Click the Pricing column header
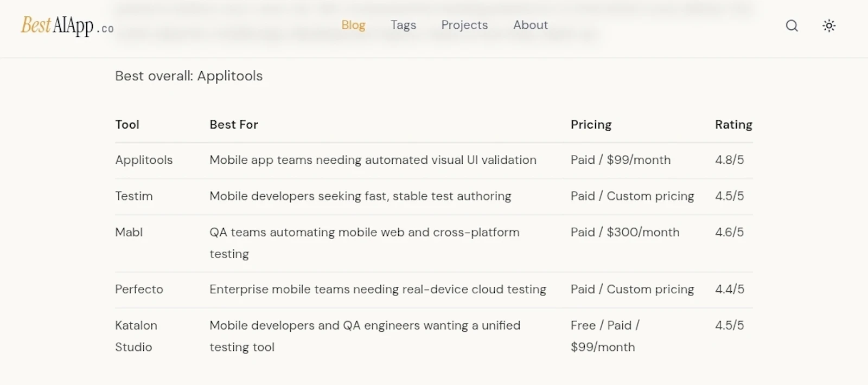This screenshot has height=385, width=868. click(591, 125)
